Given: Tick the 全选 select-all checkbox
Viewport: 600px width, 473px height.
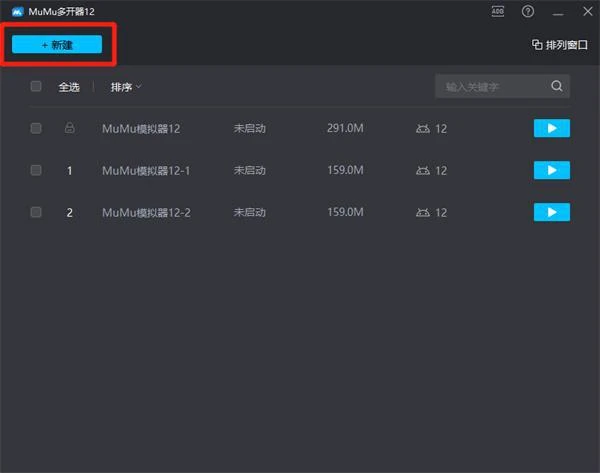Looking at the screenshot, I should click(36, 86).
